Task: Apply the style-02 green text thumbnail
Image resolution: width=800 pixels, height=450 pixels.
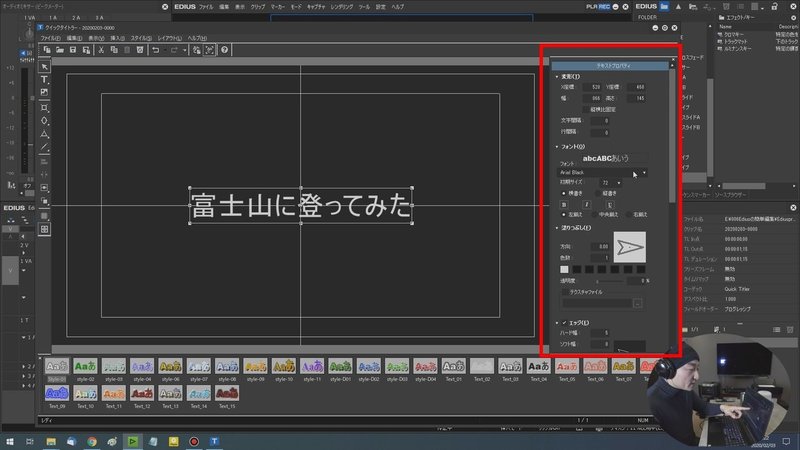Action: pos(85,366)
